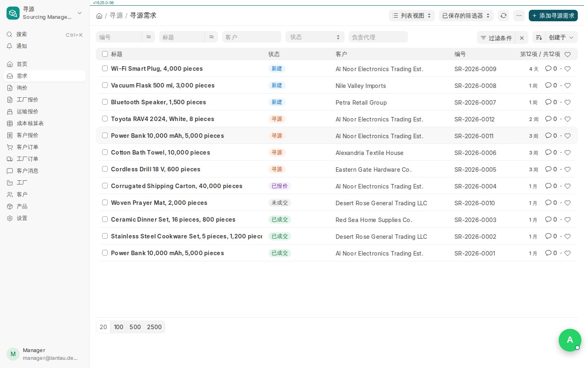Open the 已保存的筛选器 dropdown

[466, 16]
